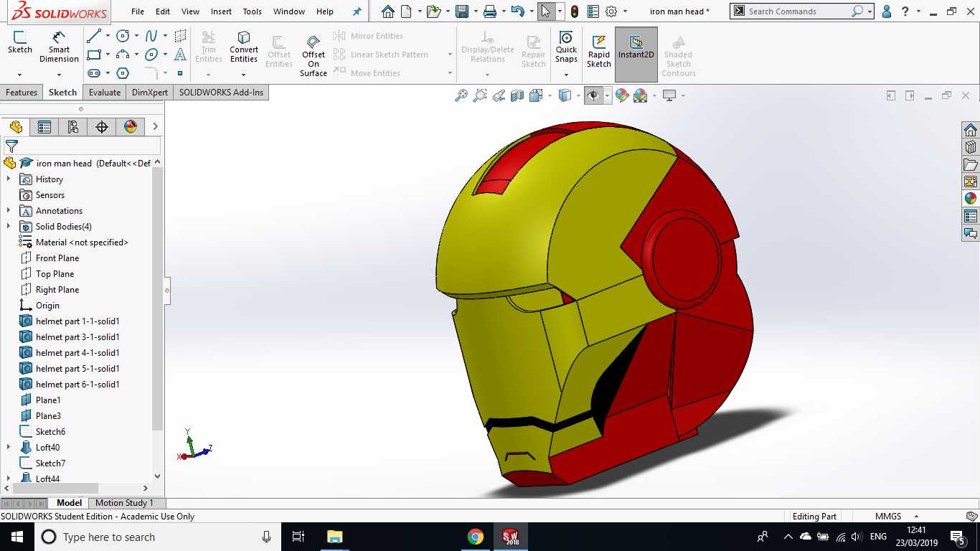Open the File menu
Viewport: 980px width, 551px height.
138,11
